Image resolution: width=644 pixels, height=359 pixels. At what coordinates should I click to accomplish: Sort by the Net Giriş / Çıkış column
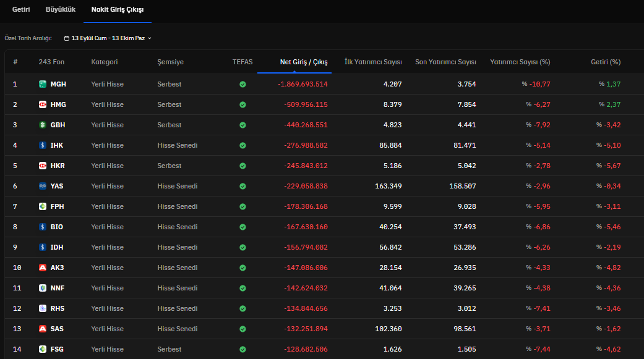(x=304, y=62)
